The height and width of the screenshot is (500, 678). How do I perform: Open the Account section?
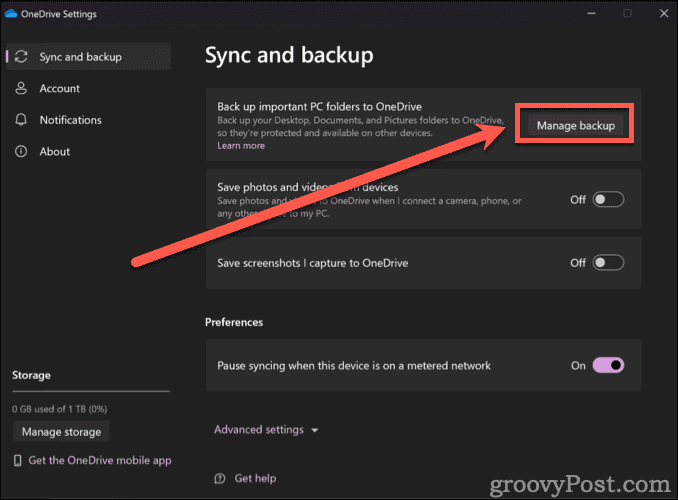click(x=89, y=88)
